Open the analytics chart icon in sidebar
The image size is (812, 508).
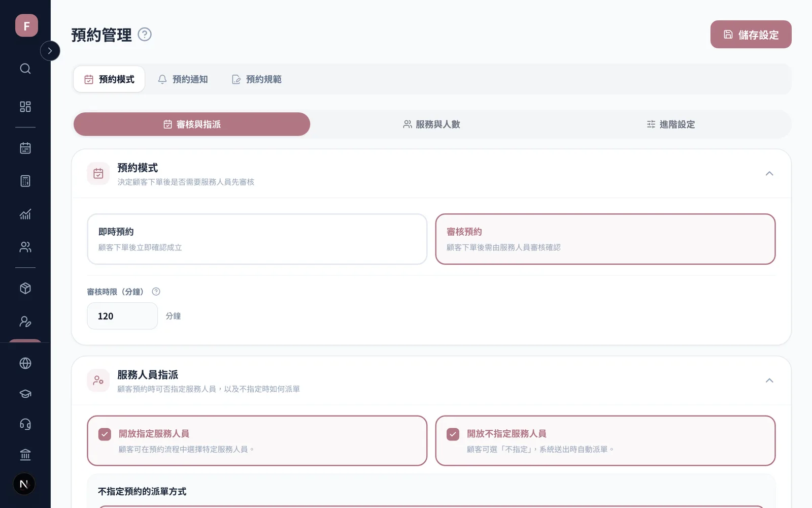click(25, 214)
